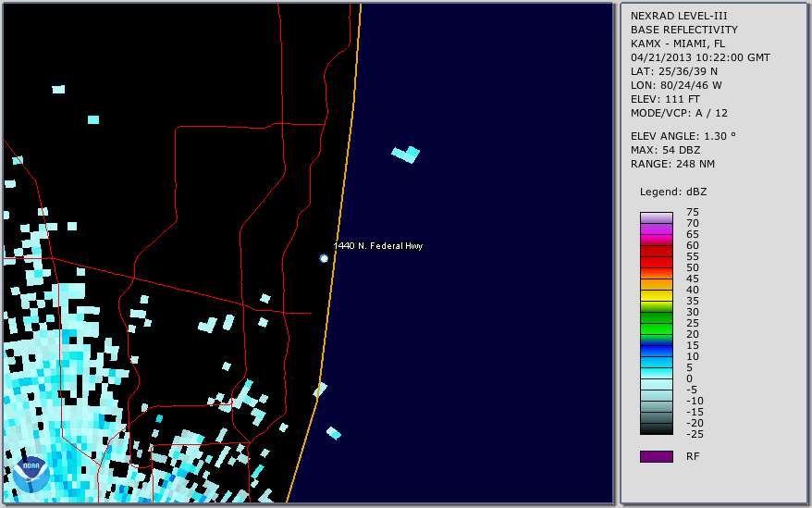The width and height of the screenshot is (812, 508).
Task: Click the '-25' legend value
Action: point(695,434)
